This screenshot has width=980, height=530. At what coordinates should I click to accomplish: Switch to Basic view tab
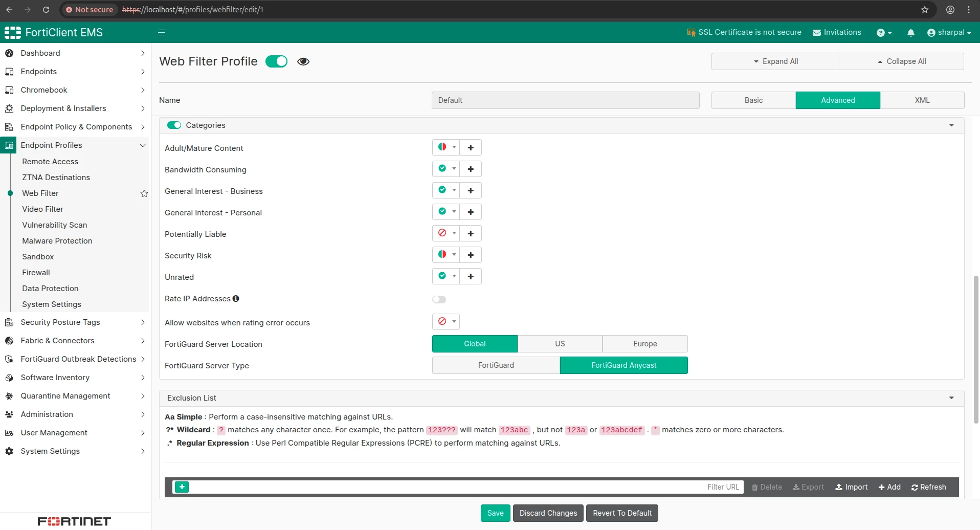[753, 100]
